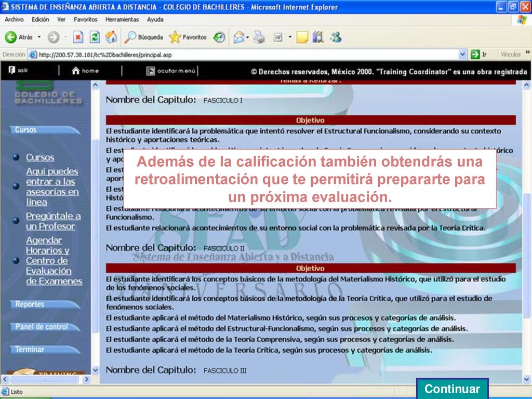The image size is (532, 399).
Task: Click sidebar horizontal scrollbar right arrow
Action: point(87,379)
